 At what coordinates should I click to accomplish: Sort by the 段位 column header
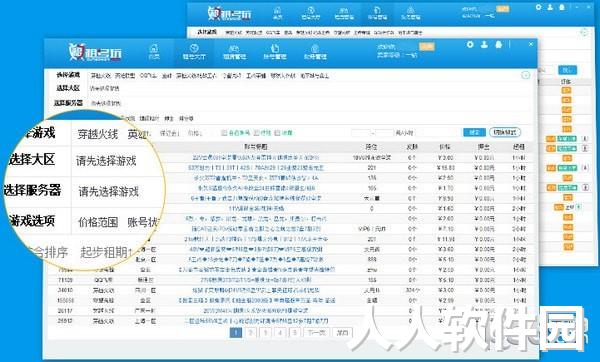(x=371, y=147)
